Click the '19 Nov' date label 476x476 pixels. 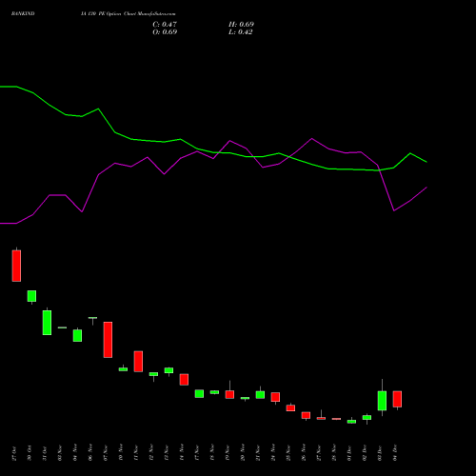[x=228, y=453]
